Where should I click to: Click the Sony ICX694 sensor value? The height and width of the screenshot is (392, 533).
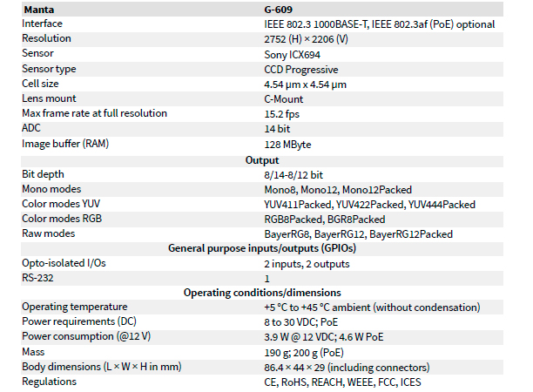(x=292, y=55)
